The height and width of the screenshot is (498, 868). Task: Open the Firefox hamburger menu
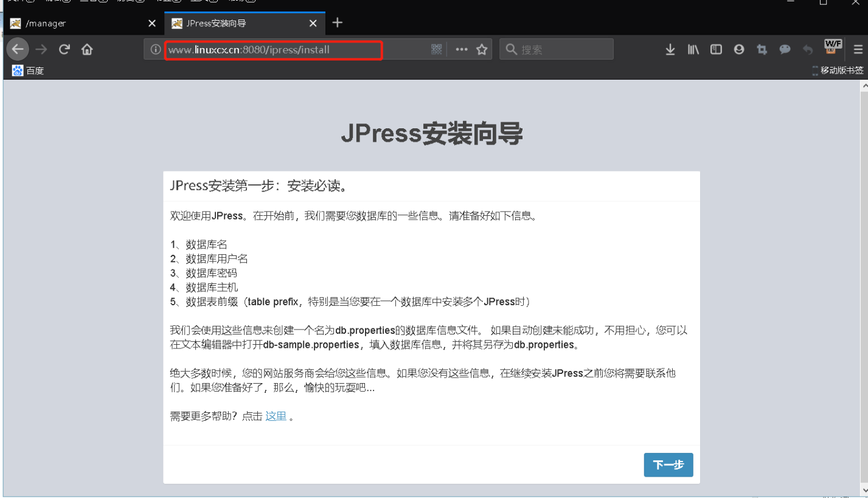pyautogui.click(x=858, y=49)
